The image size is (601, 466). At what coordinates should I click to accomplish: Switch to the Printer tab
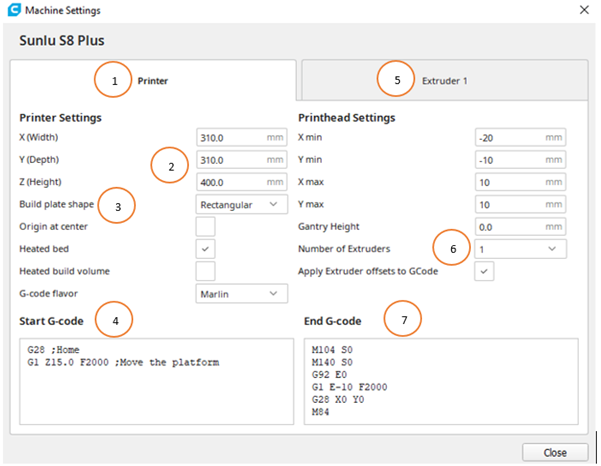[153, 80]
